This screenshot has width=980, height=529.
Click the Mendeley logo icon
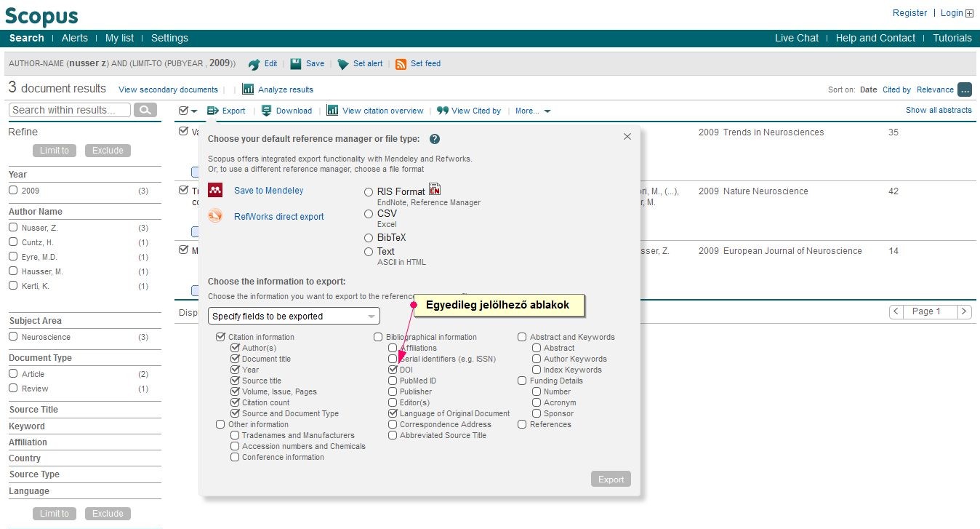point(215,191)
